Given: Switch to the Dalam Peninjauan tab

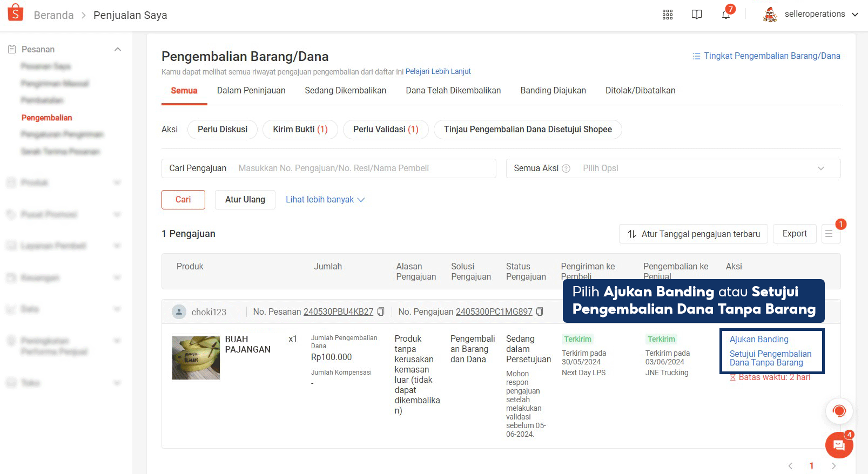Looking at the screenshot, I should point(251,91).
